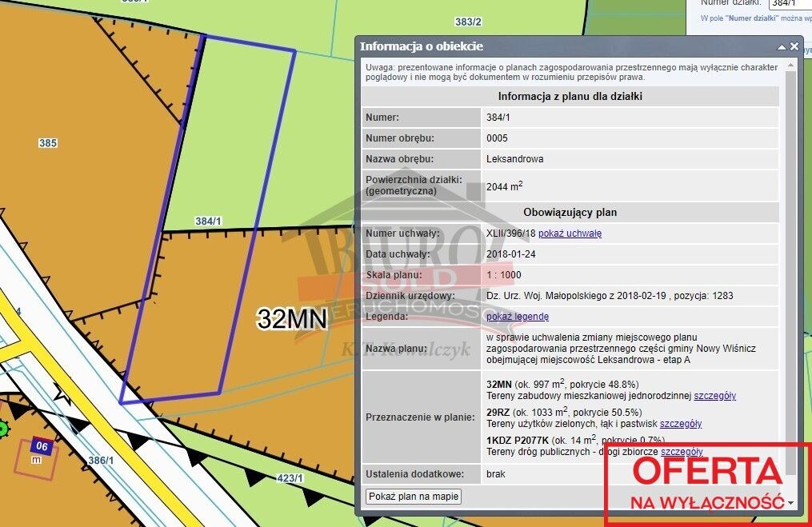The width and height of the screenshot is (812, 527).
Task: Click the Obowiązujący plan section header
Action: point(570,212)
